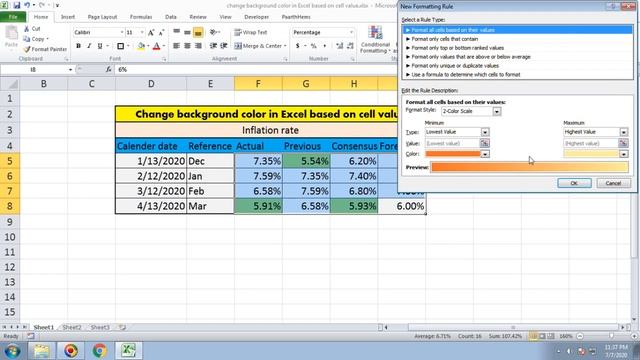Click the Insert Function fx icon

(x=109, y=70)
